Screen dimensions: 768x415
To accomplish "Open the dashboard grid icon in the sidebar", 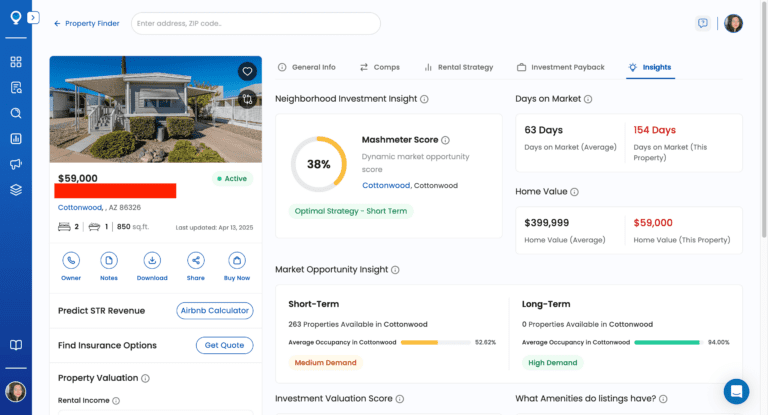I will click(16, 62).
